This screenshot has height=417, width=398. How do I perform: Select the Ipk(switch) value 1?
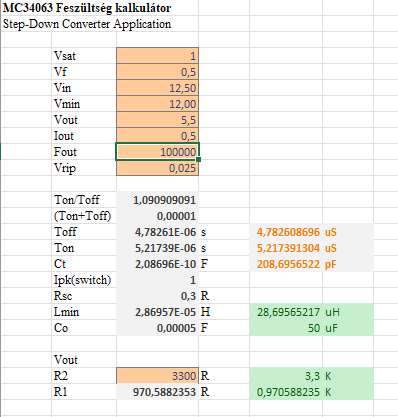point(157,280)
